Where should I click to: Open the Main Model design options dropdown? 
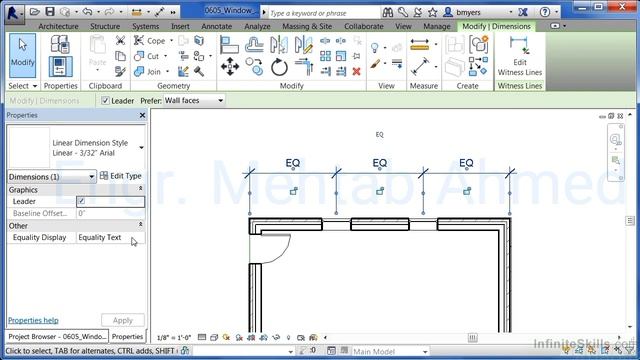tap(390, 351)
